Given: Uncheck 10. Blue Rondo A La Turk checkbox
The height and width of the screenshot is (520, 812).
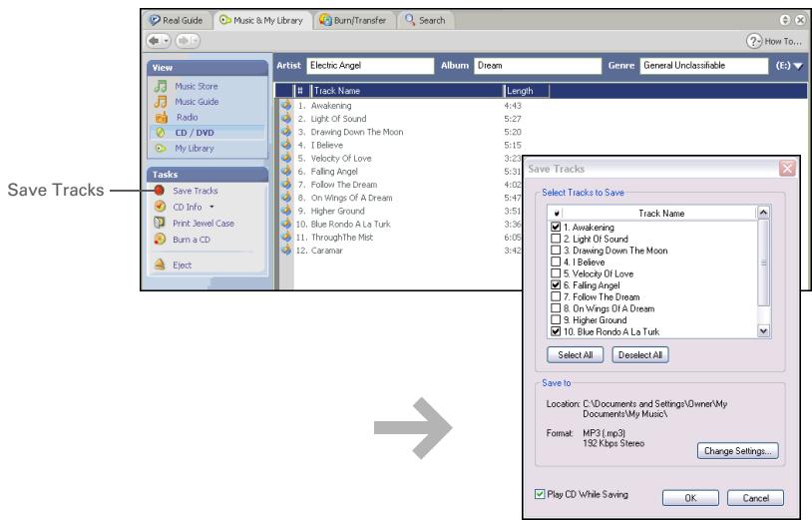Looking at the screenshot, I should [556, 331].
